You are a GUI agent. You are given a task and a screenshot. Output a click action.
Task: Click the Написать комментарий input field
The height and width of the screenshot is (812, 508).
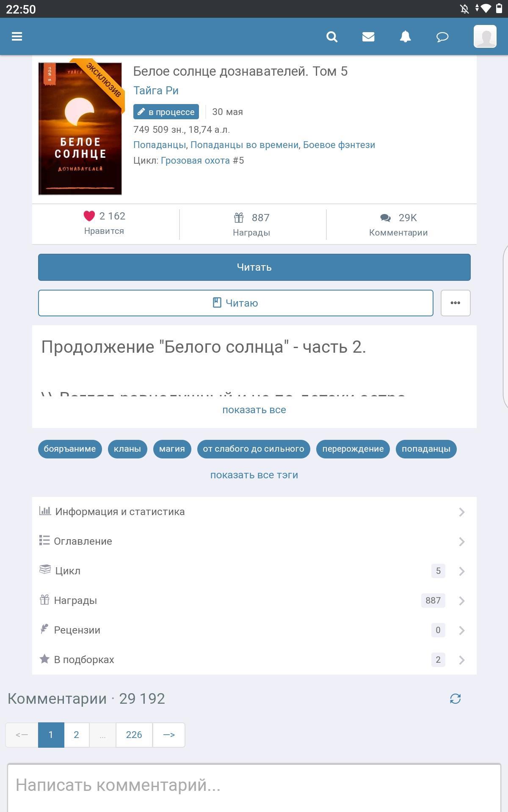click(x=254, y=787)
